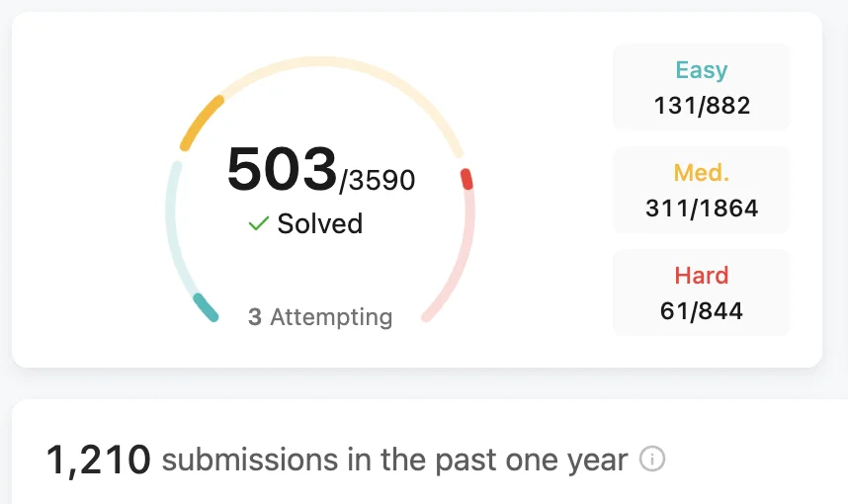Click the yellow Med. heading label
848x504 pixels.
coord(702,173)
